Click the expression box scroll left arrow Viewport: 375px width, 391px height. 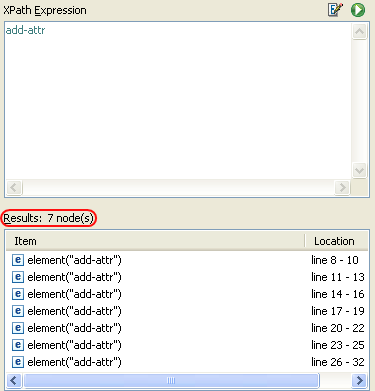[x=14, y=187]
